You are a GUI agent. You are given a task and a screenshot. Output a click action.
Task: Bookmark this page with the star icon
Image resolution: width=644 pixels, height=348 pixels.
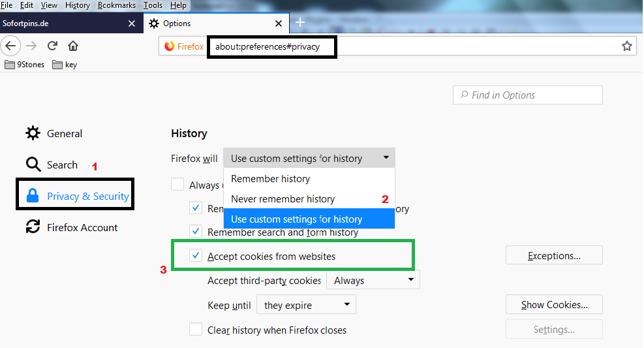coord(626,46)
